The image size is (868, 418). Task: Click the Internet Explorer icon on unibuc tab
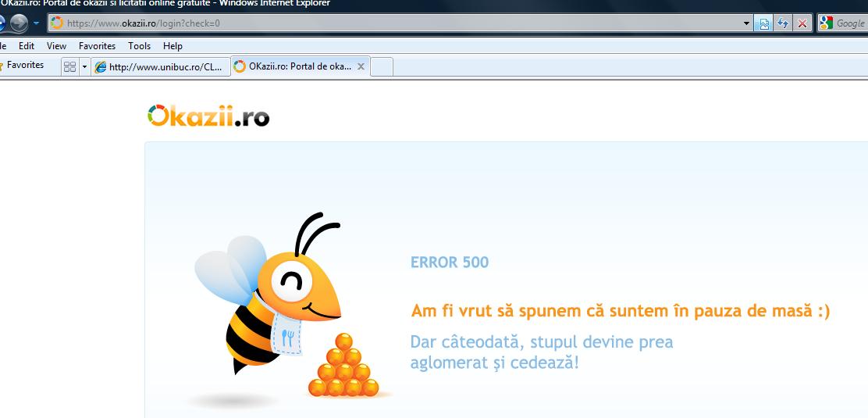click(x=100, y=67)
